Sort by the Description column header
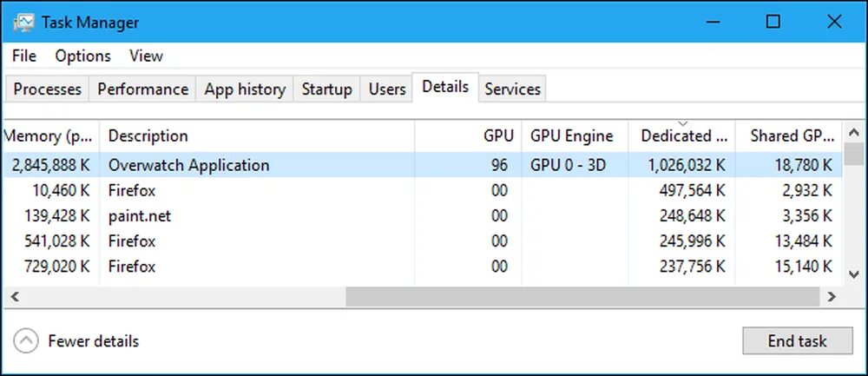 point(148,135)
